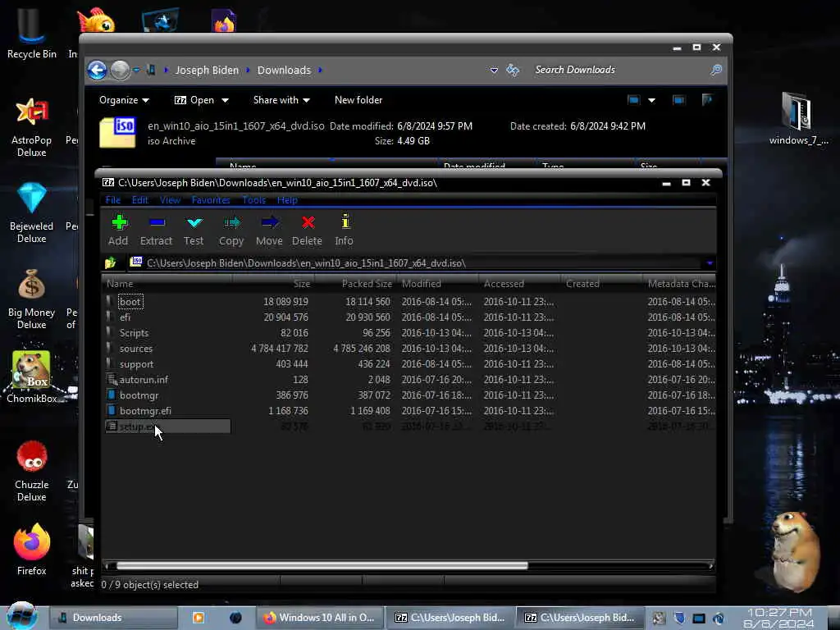This screenshot has height=630, width=840.
Task: Click Back arrow in Downloads Explorer window
Action: [97, 71]
